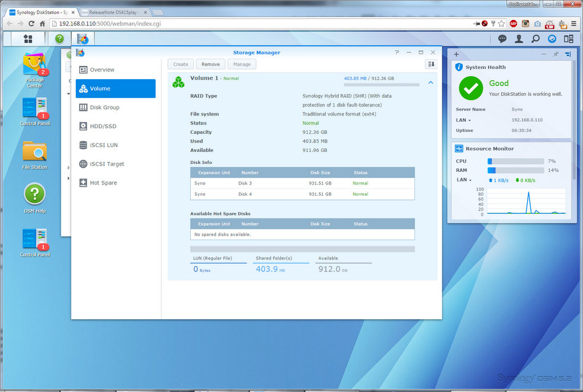Switch to the ReleaseNote DS415play tab
This screenshot has height=392, width=583.
point(114,13)
